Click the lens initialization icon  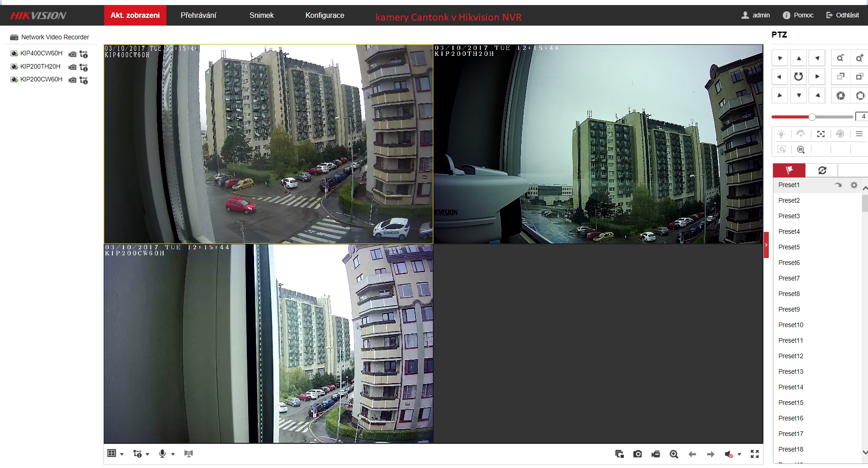(x=840, y=134)
